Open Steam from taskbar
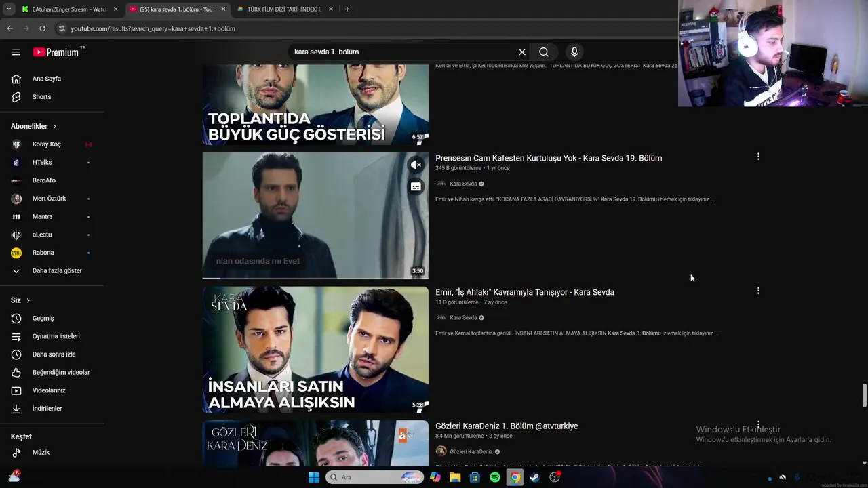 (x=535, y=477)
